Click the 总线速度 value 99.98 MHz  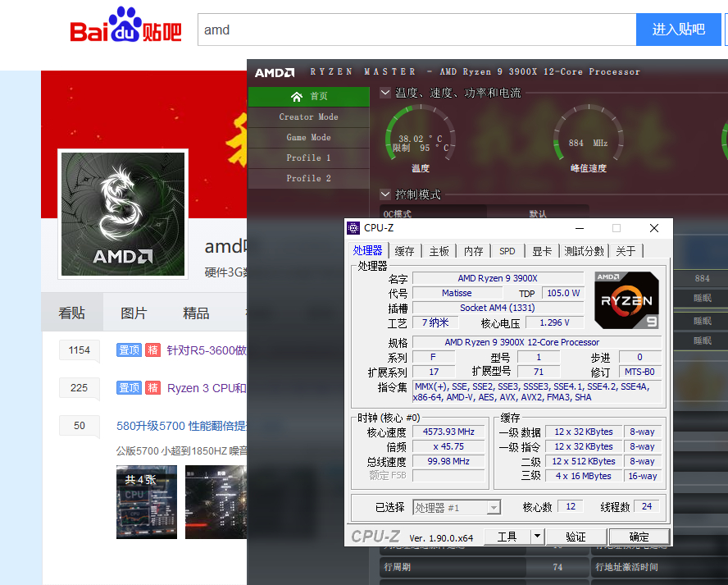(448, 461)
